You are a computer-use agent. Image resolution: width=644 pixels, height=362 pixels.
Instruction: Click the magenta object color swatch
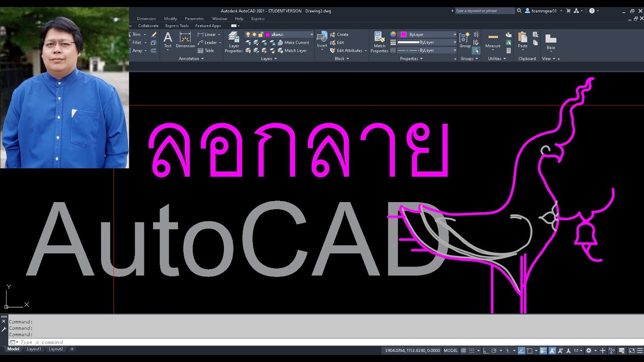pos(404,35)
